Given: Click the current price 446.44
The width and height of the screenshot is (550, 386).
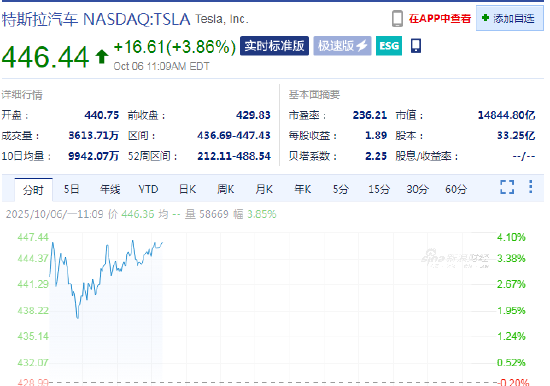Looking at the screenshot, I should 46,57.
